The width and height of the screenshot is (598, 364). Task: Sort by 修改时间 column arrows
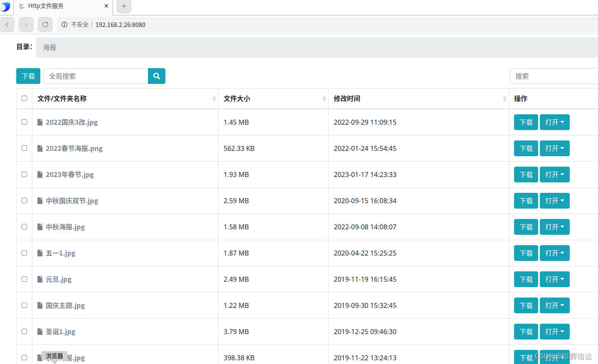point(504,98)
